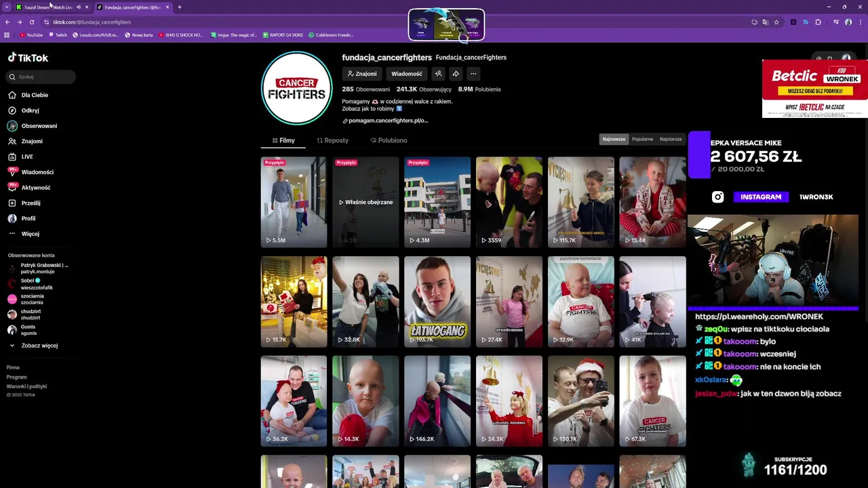
Task: Expand the Firma footer section
Action: tap(13, 367)
